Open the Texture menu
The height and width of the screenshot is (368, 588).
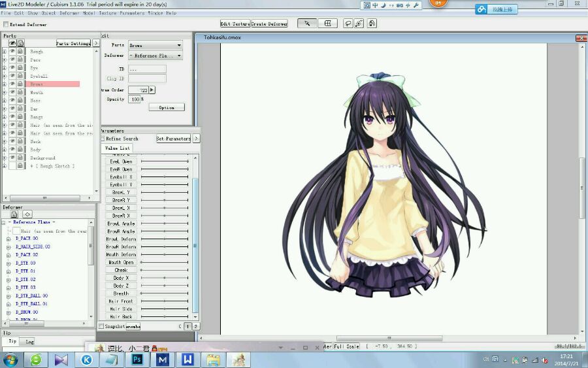108,13
